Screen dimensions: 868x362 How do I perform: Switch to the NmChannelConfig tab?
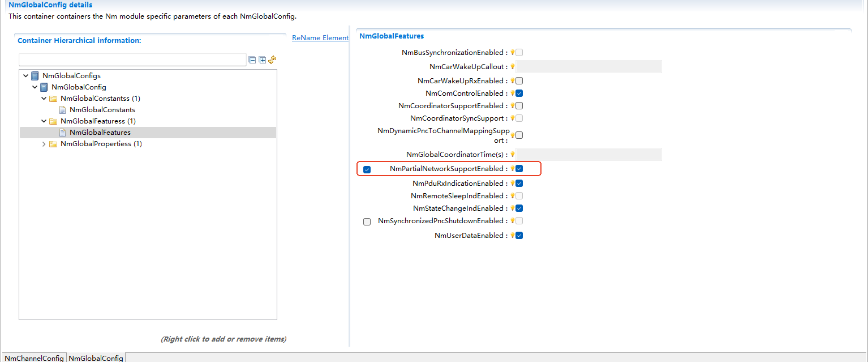point(33,358)
